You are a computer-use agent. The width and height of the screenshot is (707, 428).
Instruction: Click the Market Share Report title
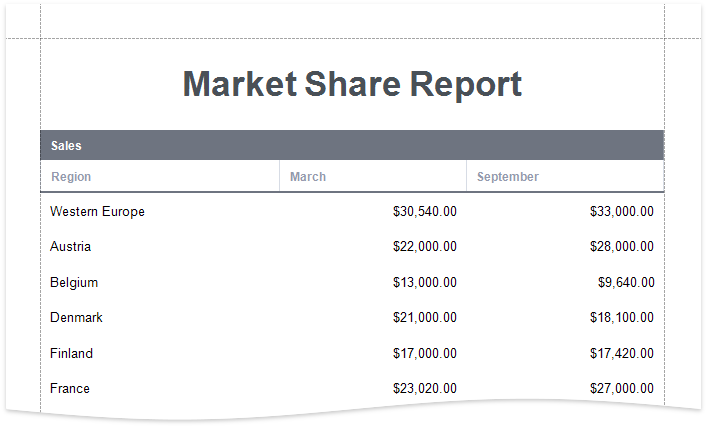tap(352, 85)
